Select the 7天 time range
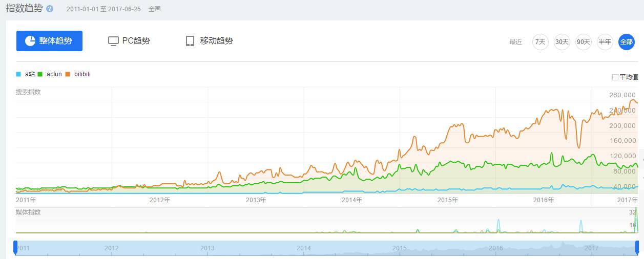 (540, 42)
